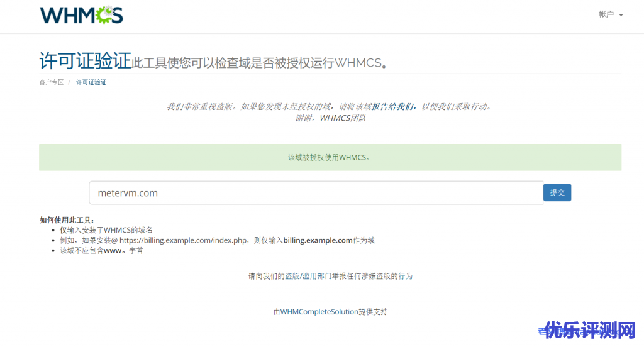Viewport: 644px width, 347px height.
Task: Open the 帐户 account dropdown
Action: pyautogui.click(x=610, y=14)
